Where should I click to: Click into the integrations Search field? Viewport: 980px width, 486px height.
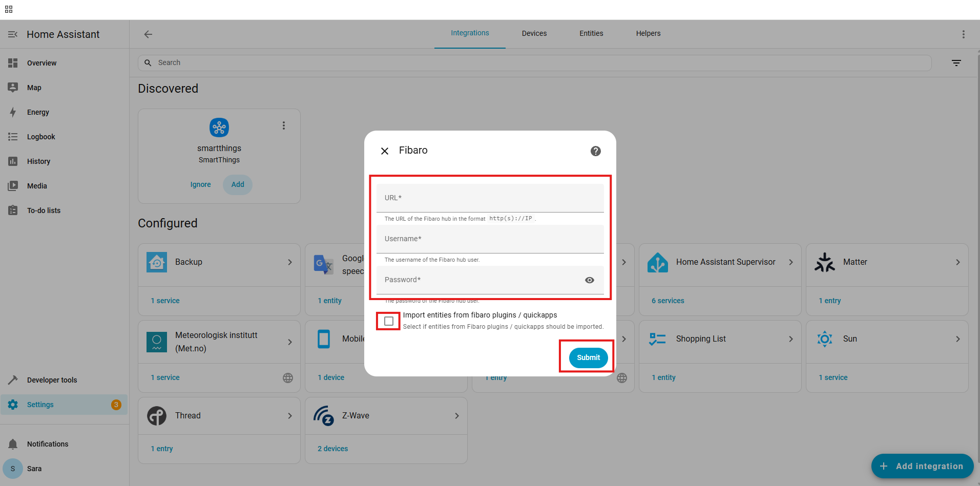(x=534, y=63)
